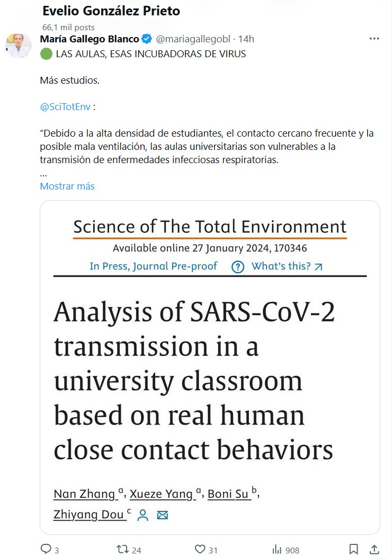Click the author email envelope icon
Viewport: 392px width, 555px height.
162,515
